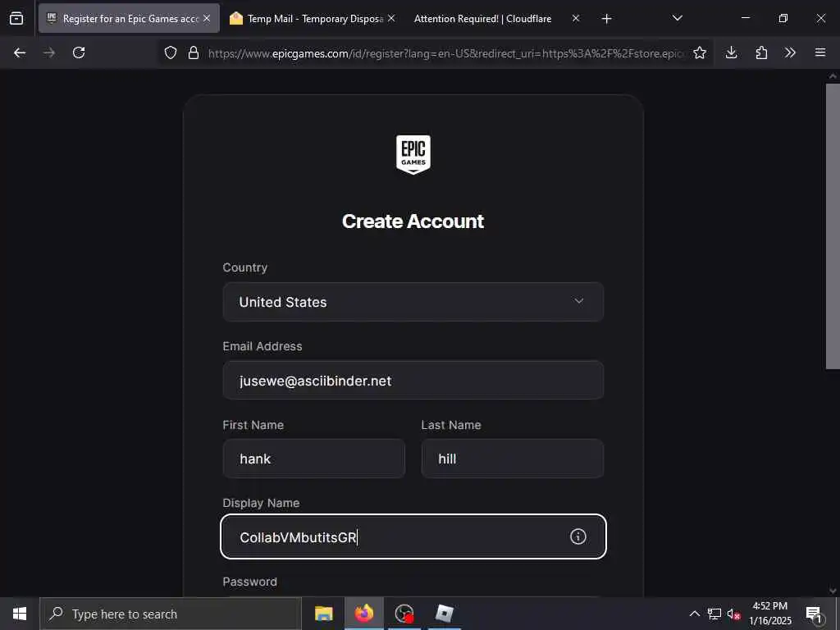The image size is (840, 630).
Task: Select the Firefox taskbar icon
Action: click(363, 614)
